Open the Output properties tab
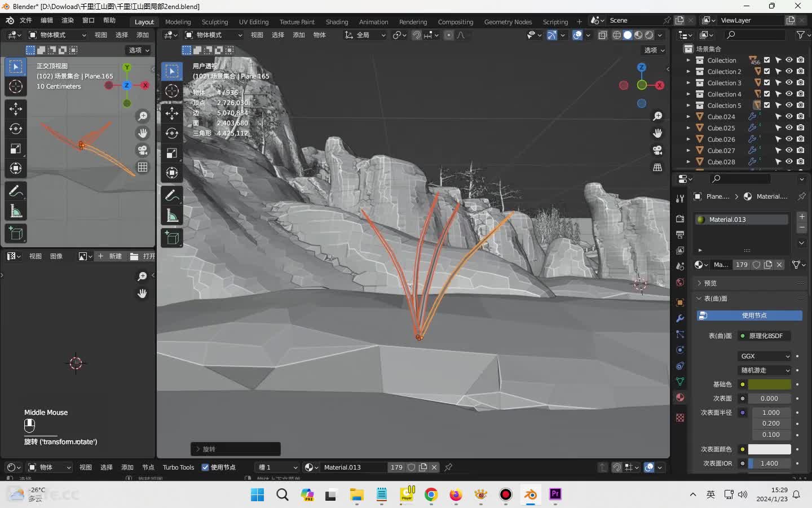 (x=680, y=235)
